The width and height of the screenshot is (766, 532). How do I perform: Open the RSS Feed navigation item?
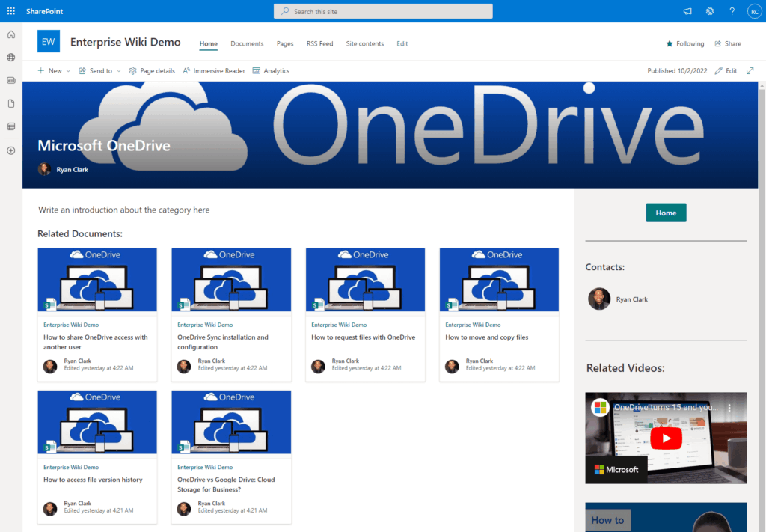tap(319, 43)
